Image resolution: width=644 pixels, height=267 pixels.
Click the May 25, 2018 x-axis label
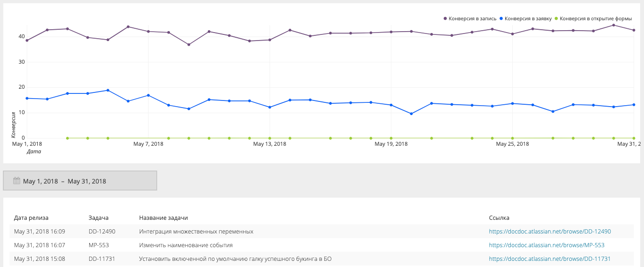(x=512, y=144)
